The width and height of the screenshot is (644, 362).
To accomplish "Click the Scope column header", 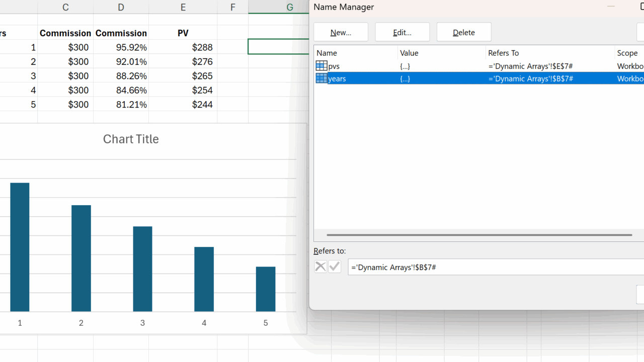I will (627, 53).
